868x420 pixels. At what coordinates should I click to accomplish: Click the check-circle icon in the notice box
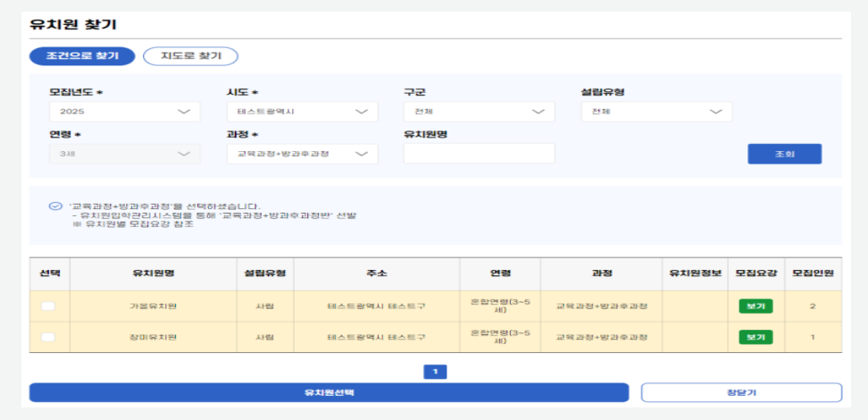[54, 206]
